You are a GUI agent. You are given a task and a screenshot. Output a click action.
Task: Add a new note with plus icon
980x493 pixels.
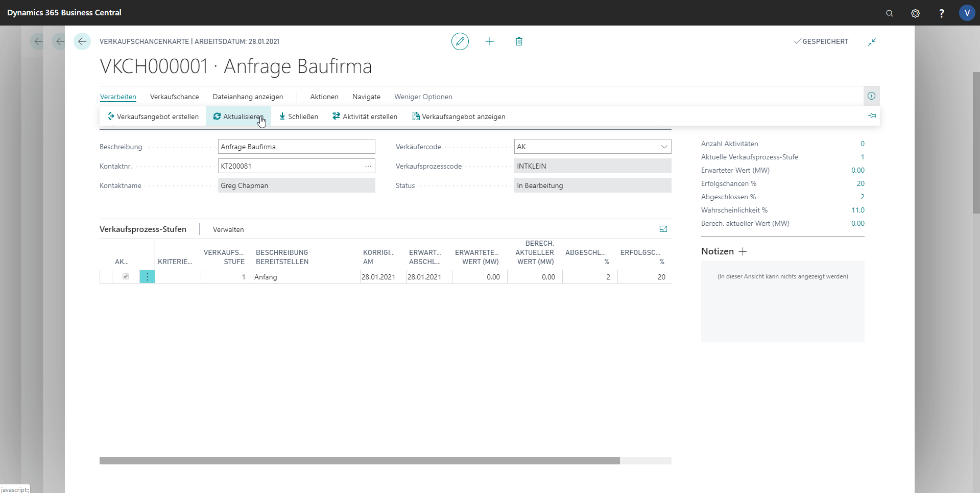[743, 251]
